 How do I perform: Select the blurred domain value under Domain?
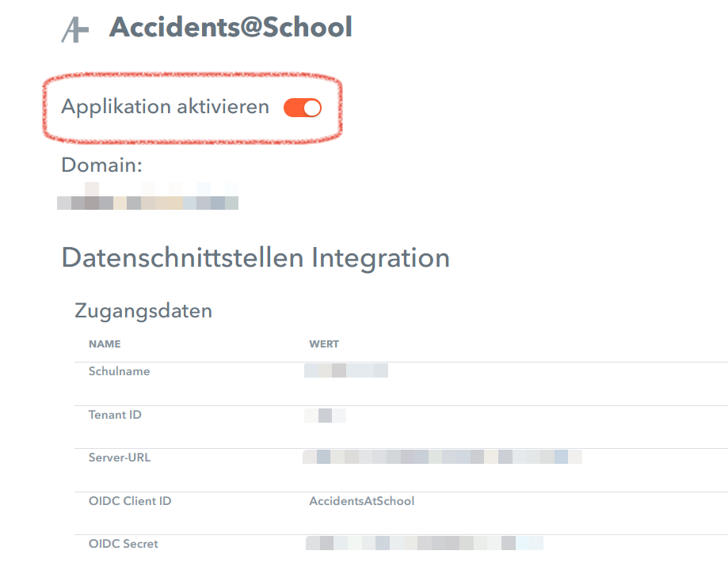tap(148, 196)
